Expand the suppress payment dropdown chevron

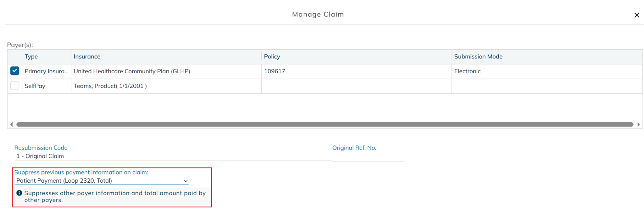tap(186, 181)
